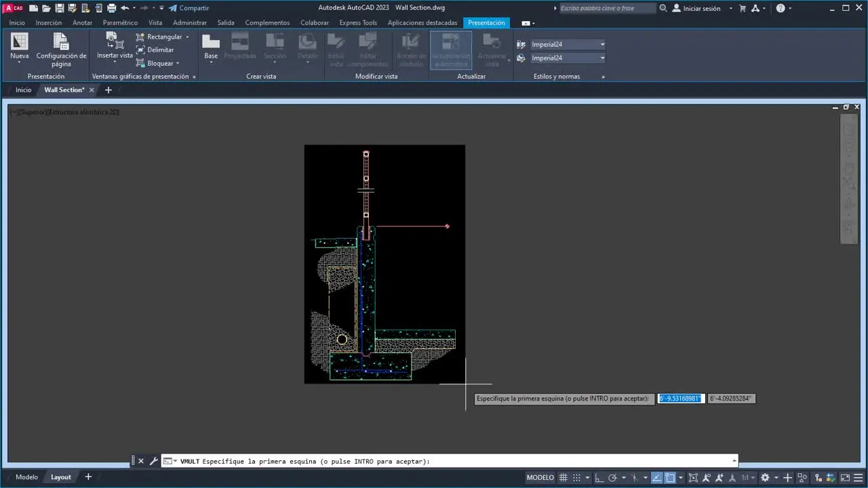868x488 pixels.
Task: Open the status bar customization gear
Action: click(x=765, y=477)
